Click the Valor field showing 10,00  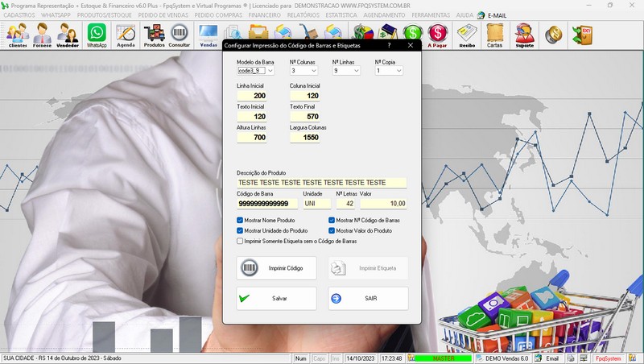(384, 204)
